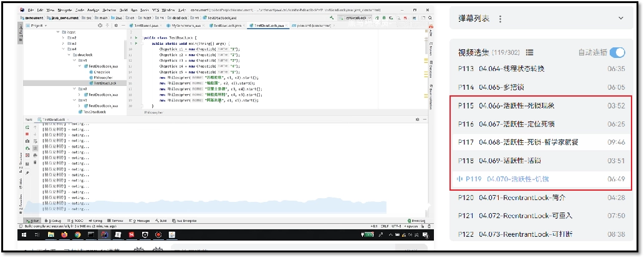Open Windows Start menu

tap(24, 234)
